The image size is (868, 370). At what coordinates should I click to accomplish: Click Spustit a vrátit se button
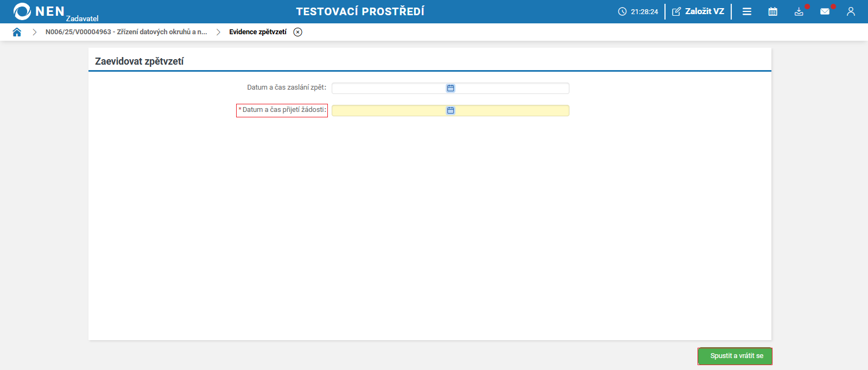click(x=735, y=356)
